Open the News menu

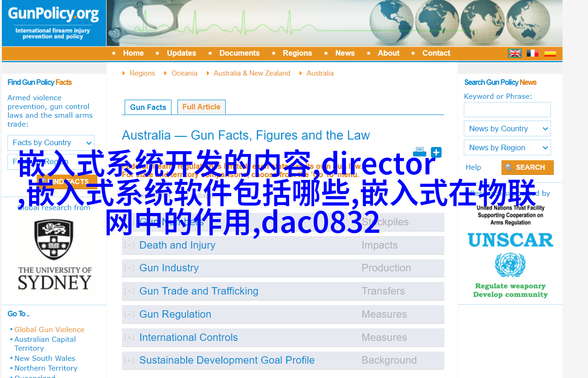coord(345,53)
